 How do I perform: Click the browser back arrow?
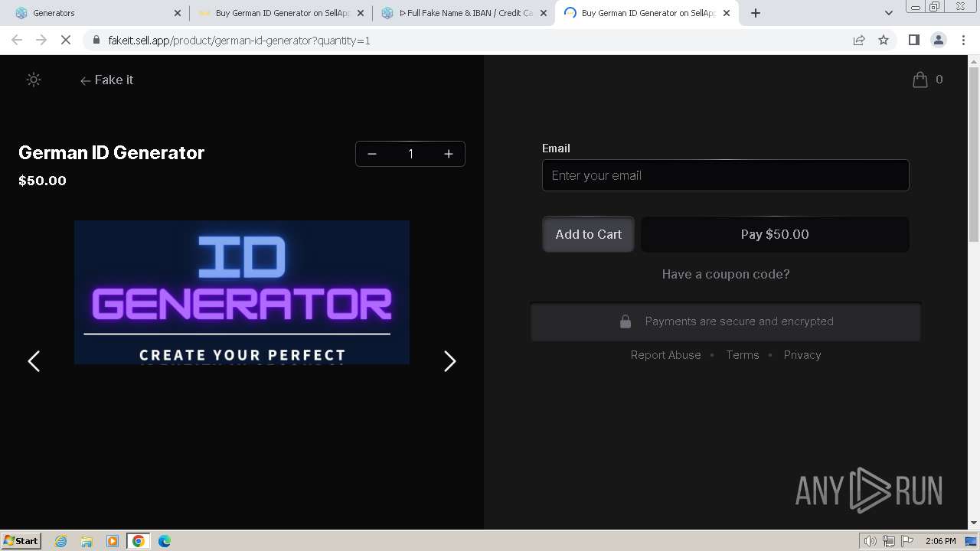pyautogui.click(x=17, y=40)
